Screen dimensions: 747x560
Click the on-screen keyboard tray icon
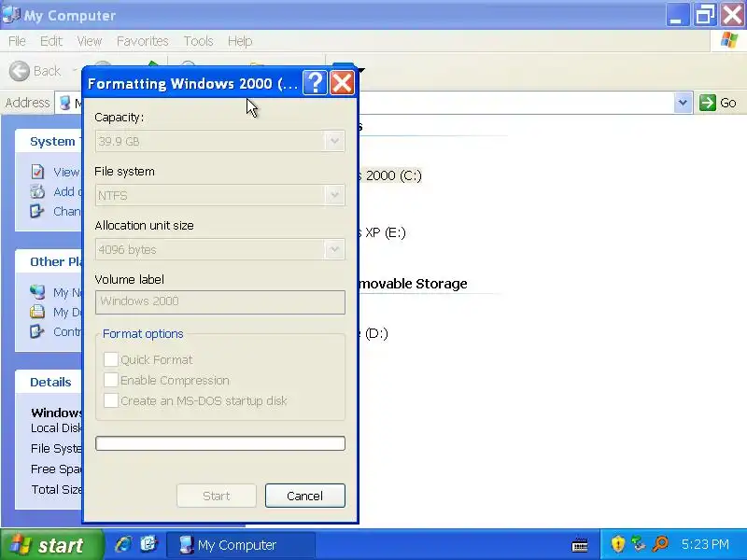(580, 544)
